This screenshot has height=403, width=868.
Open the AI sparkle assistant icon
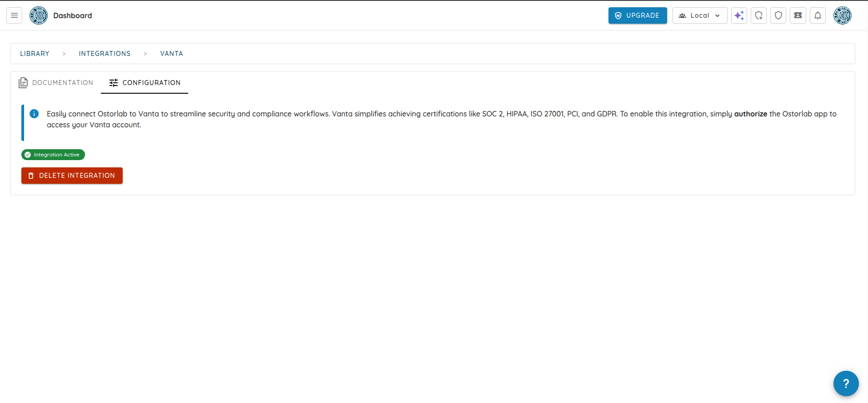[x=739, y=15]
